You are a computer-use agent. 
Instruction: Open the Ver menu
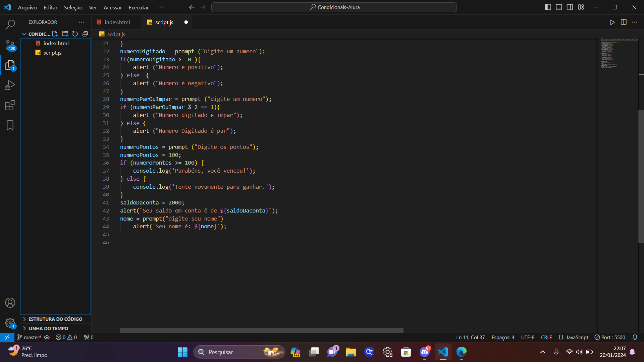click(93, 7)
